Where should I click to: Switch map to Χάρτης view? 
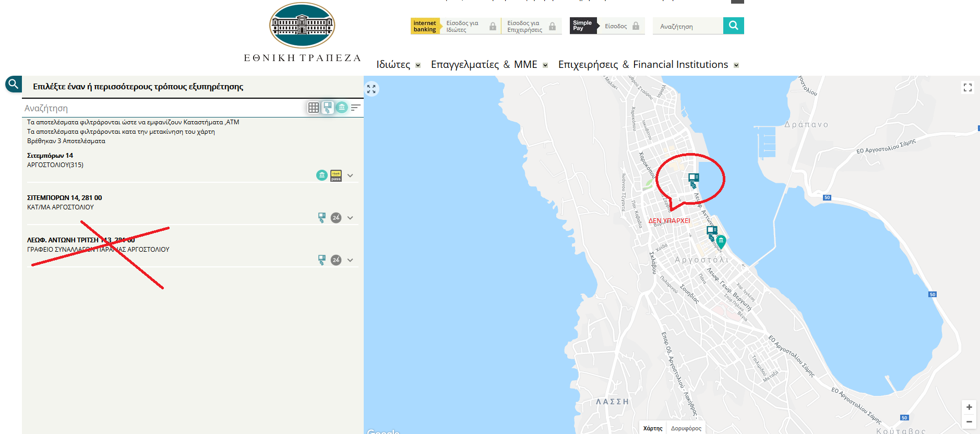coord(653,428)
